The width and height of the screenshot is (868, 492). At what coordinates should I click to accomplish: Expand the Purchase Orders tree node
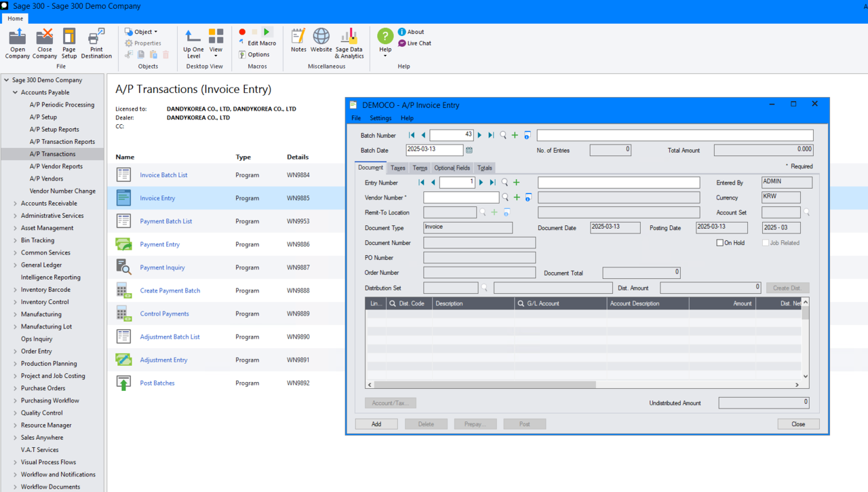(x=16, y=388)
